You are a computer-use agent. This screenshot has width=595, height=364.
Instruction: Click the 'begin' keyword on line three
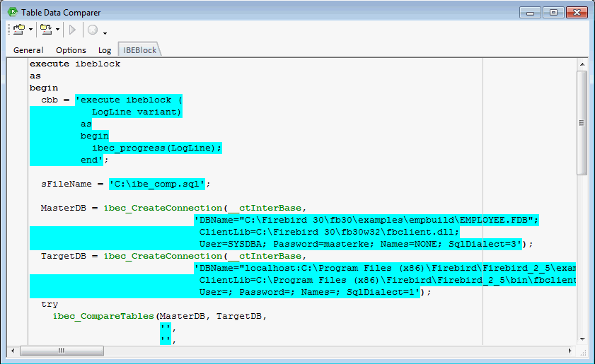click(44, 88)
